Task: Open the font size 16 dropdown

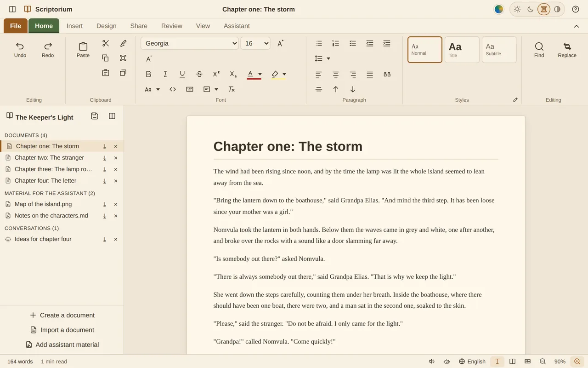Action: [x=255, y=43]
